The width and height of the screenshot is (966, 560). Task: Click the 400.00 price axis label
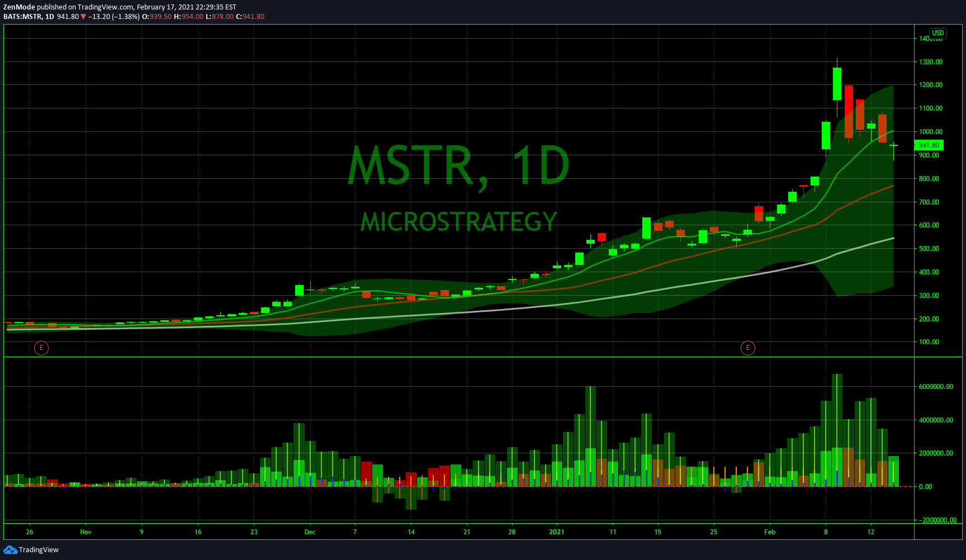click(x=929, y=272)
